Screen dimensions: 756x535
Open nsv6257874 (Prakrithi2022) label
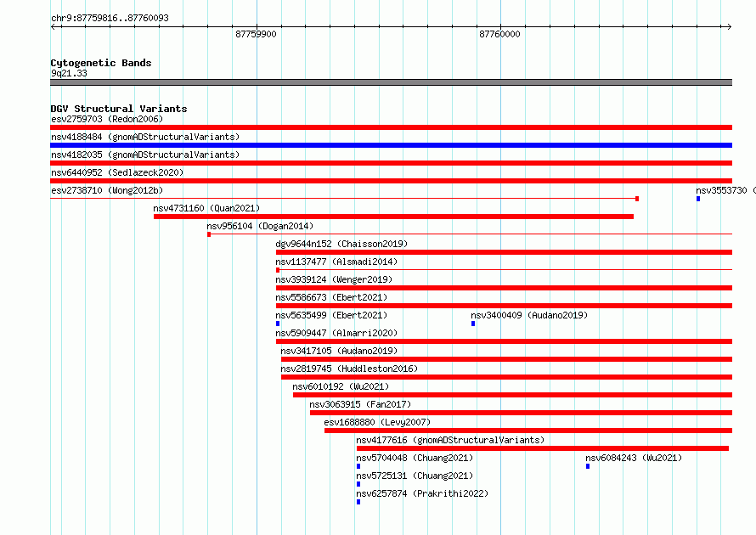point(422,493)
